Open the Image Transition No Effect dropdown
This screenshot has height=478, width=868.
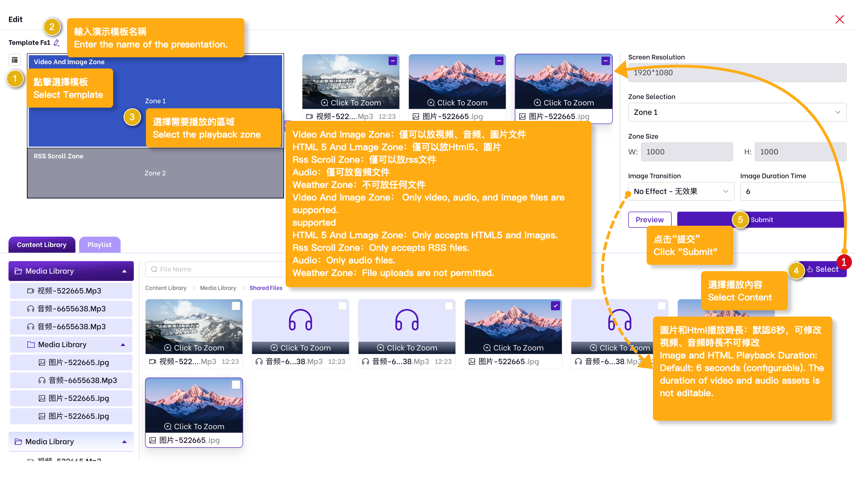[x=681, y=191]
